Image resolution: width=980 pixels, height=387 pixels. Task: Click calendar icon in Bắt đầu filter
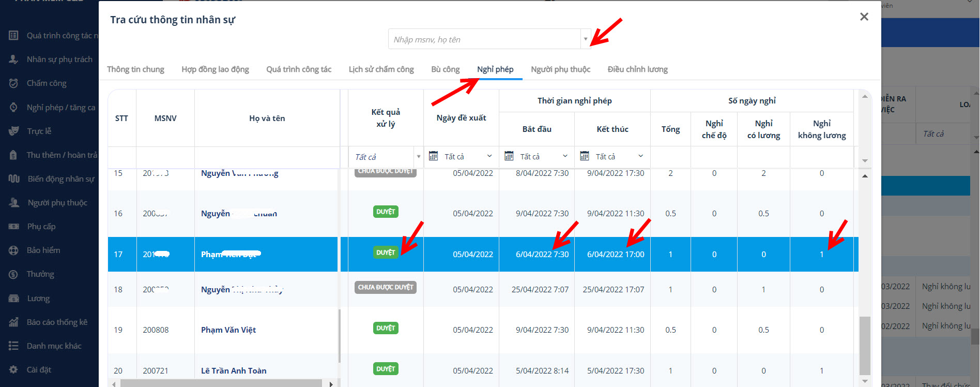click(509, 156)
